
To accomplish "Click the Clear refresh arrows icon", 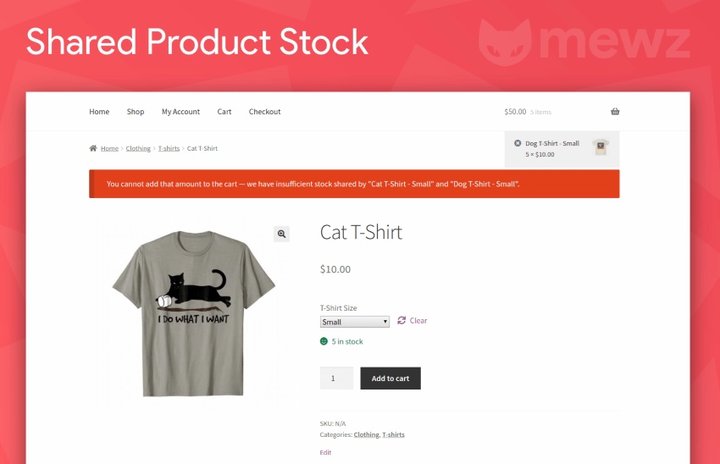I will [x=402, y=320].
